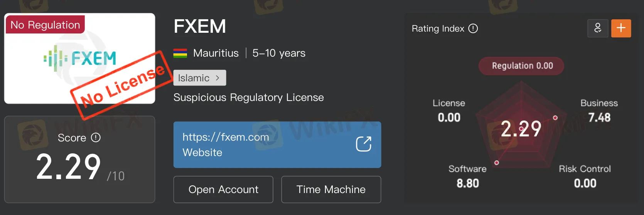
Task: Click the Suspicious Regulatory License text
Action: point(248,97)
